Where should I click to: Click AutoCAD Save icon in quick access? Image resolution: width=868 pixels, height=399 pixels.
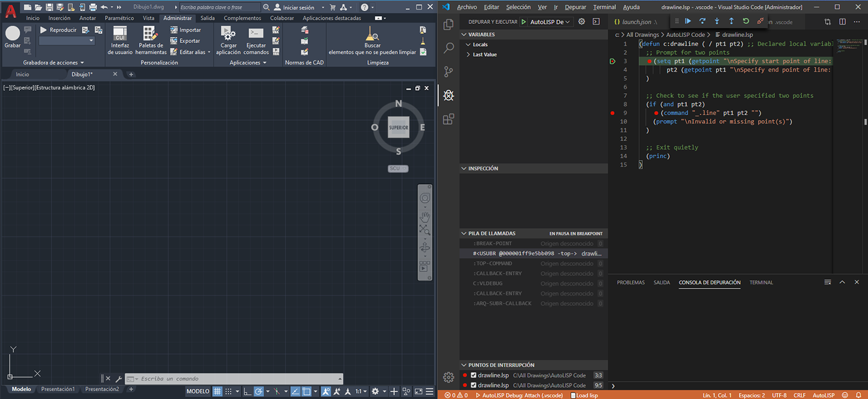[50, 7]
